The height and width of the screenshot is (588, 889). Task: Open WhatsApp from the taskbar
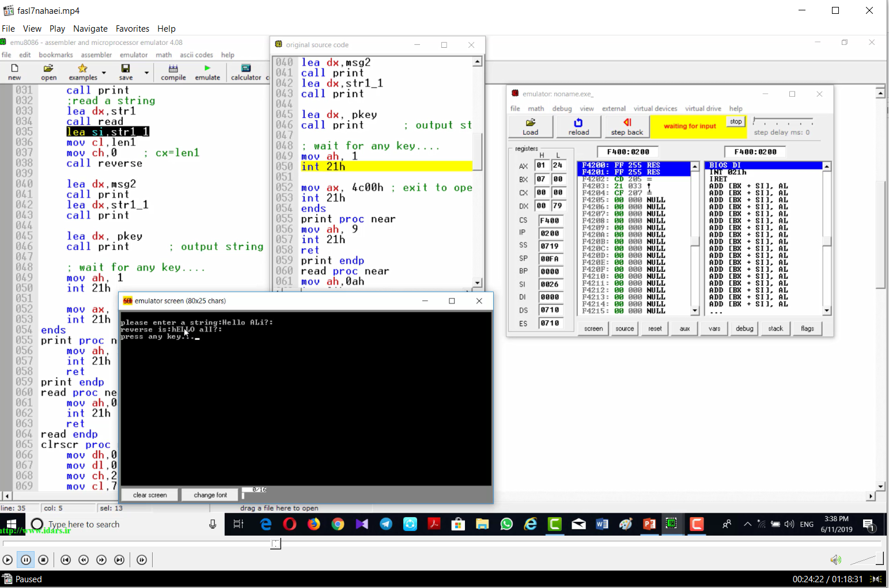click(x=506, y=524)
